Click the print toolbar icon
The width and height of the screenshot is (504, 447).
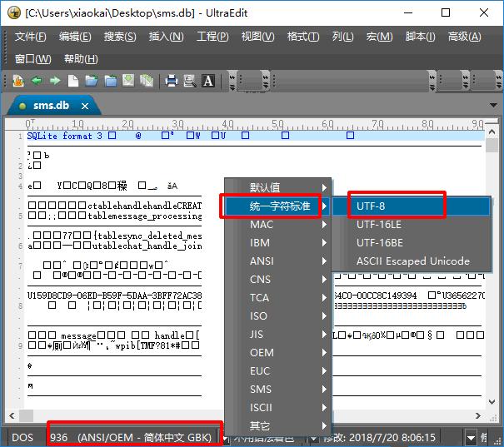pyautogui.click(x=172, y=81)
